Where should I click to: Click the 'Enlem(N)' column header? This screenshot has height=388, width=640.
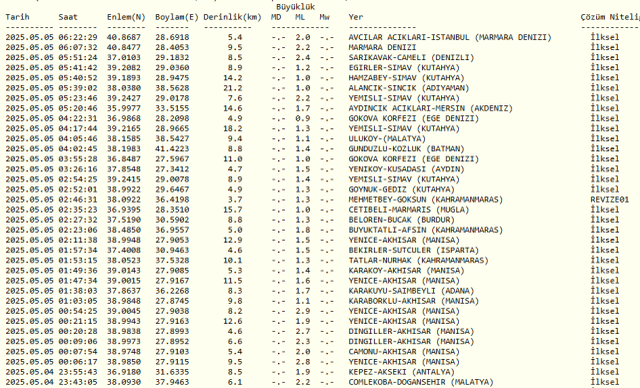(126, 17)
